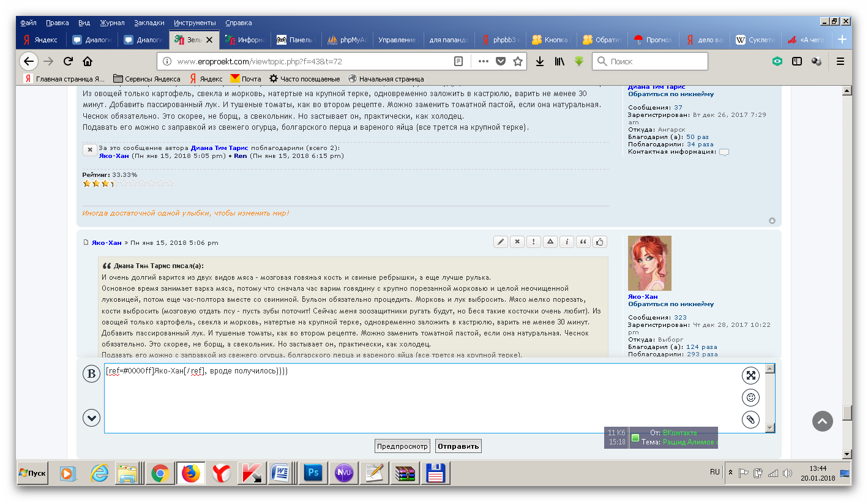Submit the reply with Отправить

(458, 446)
